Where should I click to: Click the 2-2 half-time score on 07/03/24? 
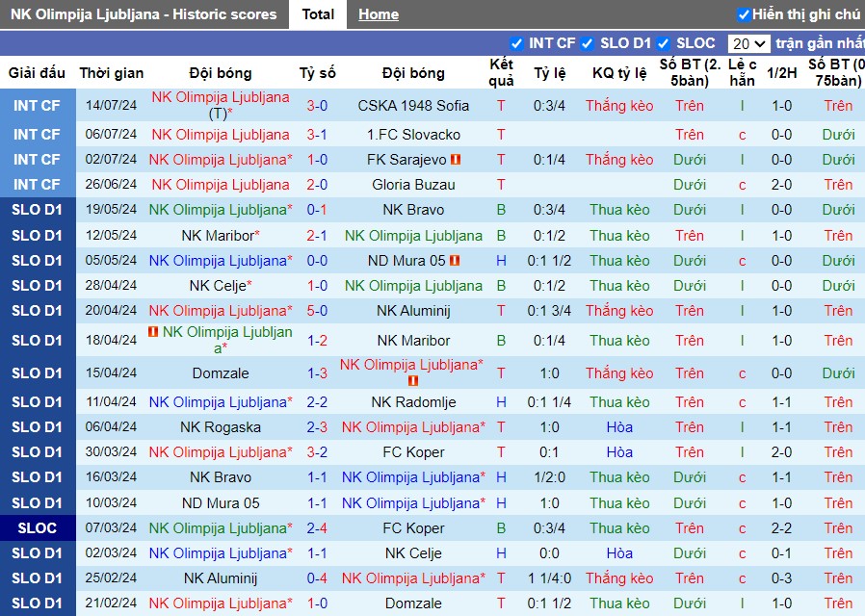coord(782,528)
